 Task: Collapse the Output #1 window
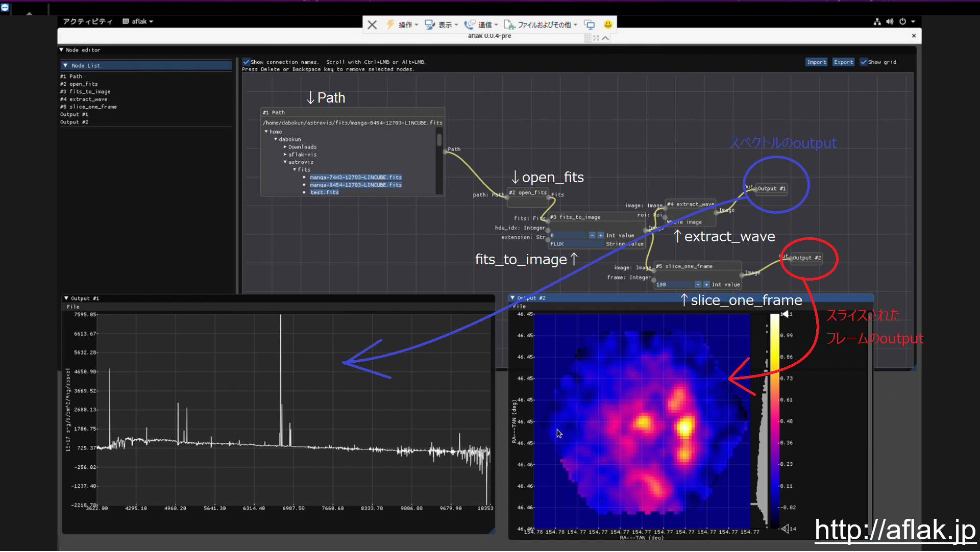click(66, 298)
